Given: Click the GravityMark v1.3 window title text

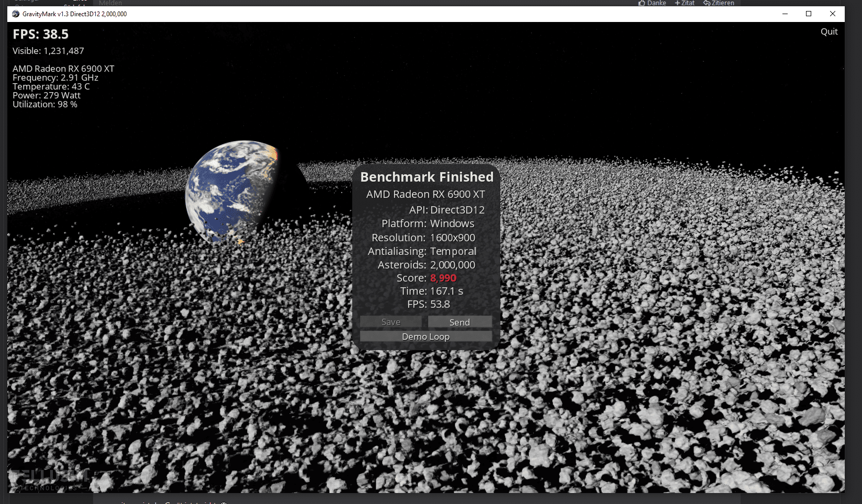Looking at the screenshot, I should [x=74, y=14].
